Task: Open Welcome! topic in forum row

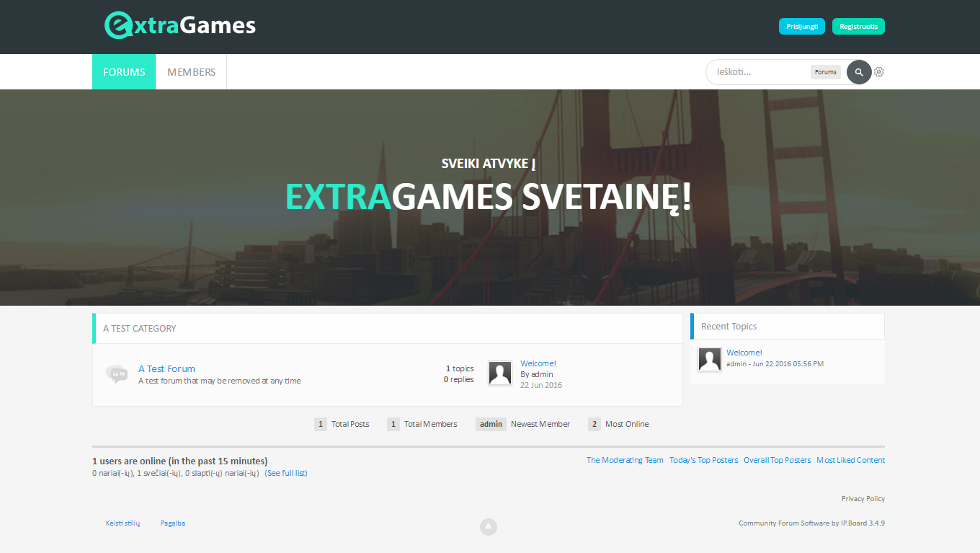Action: 538,363
